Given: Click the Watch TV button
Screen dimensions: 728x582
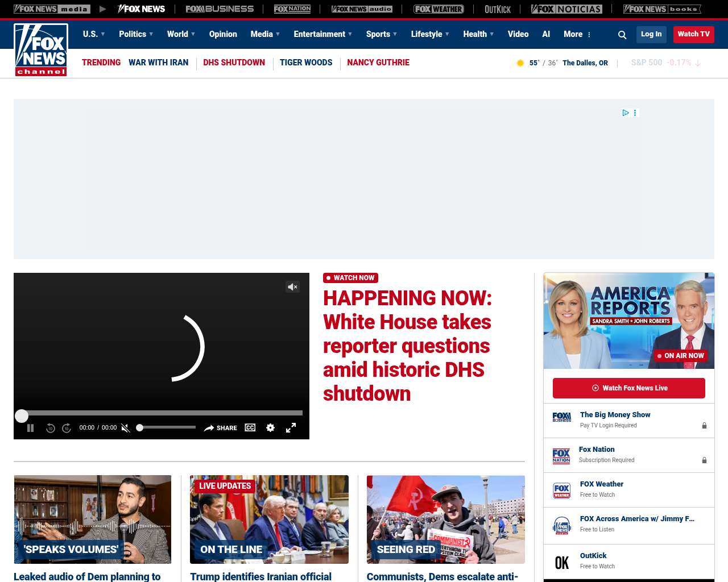Looking at the screenshot, I should click(x=693, y=34).
